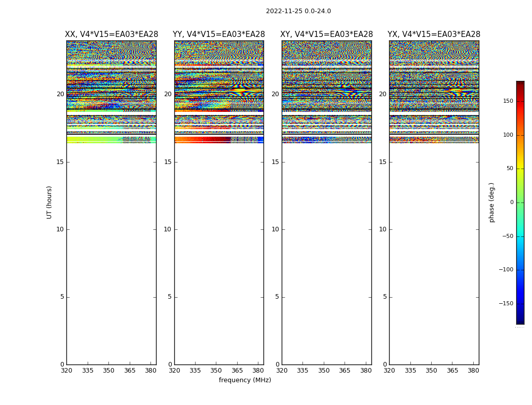
Task: Click the green middle of colorbar near 0
Action: tap(520, 202)
